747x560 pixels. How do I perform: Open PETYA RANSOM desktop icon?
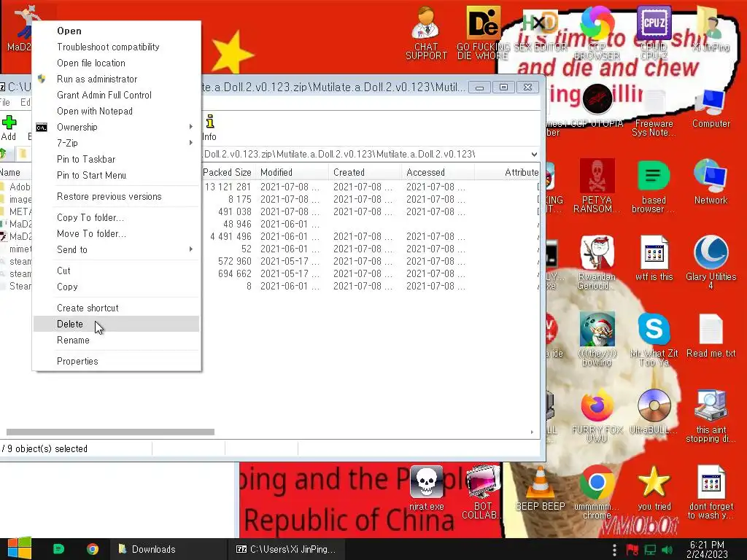[x=597, y=186]
